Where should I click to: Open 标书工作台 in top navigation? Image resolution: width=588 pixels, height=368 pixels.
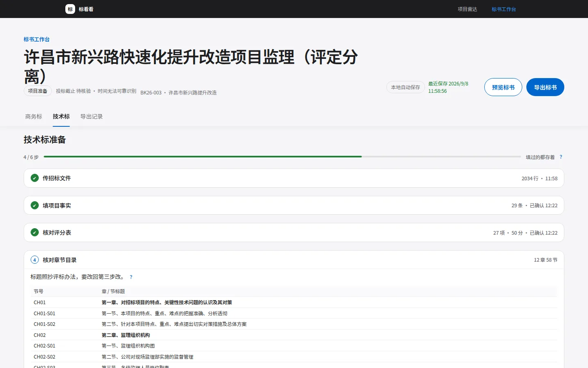point(503,9)
